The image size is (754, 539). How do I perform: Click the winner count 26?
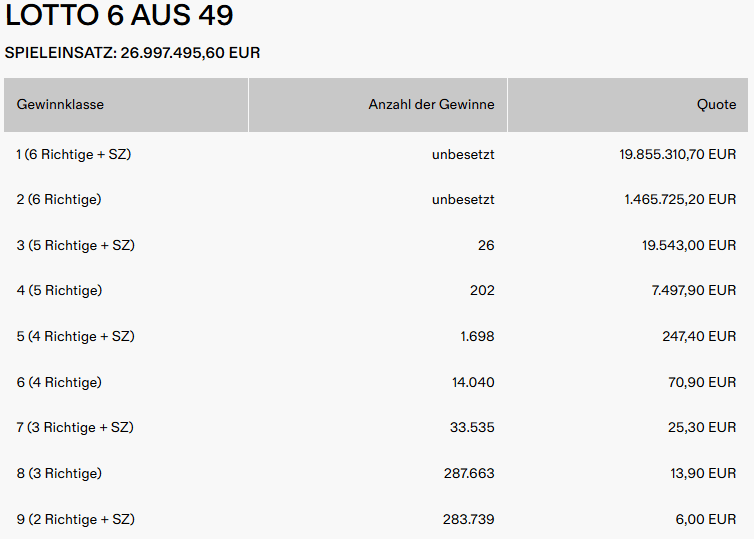click(486, 245)
